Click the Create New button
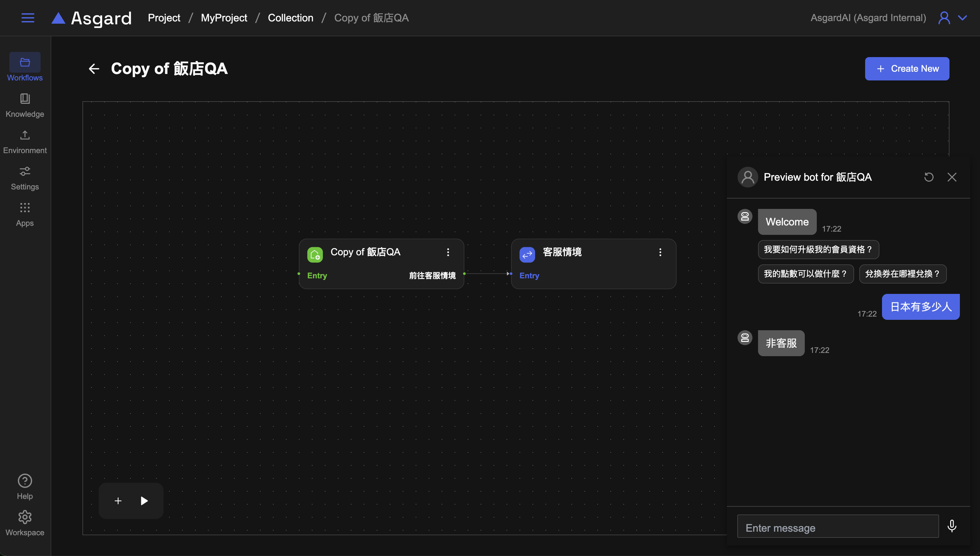This screenshot has width=980, height=556. (907, 69)
